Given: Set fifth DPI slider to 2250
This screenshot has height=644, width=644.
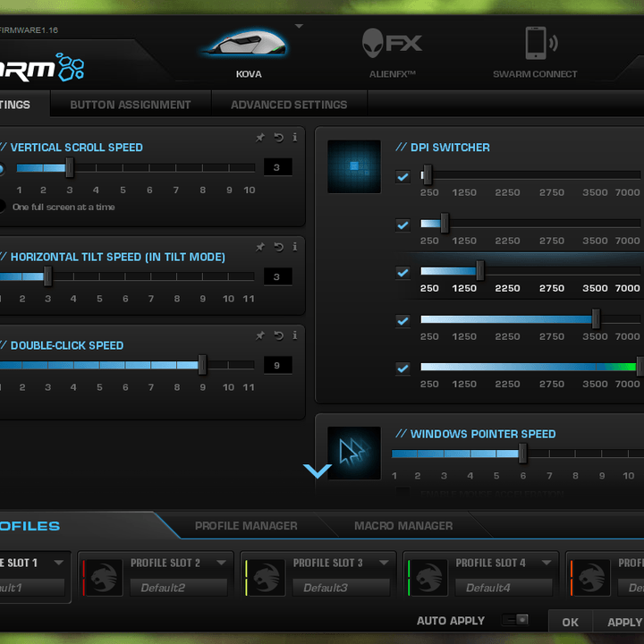Looking at the screenshot, I should click(508, 367).
